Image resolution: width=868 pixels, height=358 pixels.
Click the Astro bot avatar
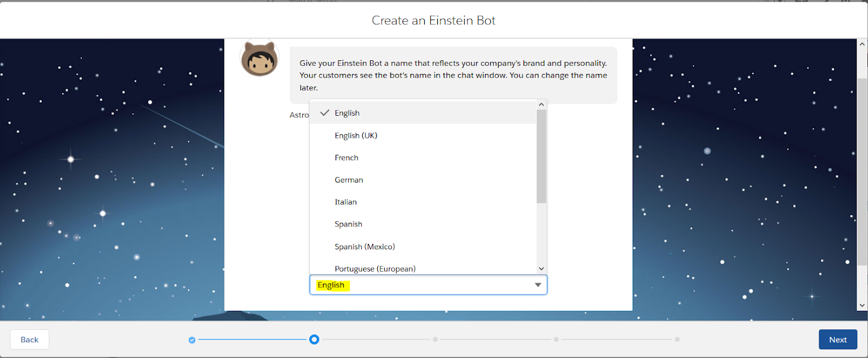259,59
